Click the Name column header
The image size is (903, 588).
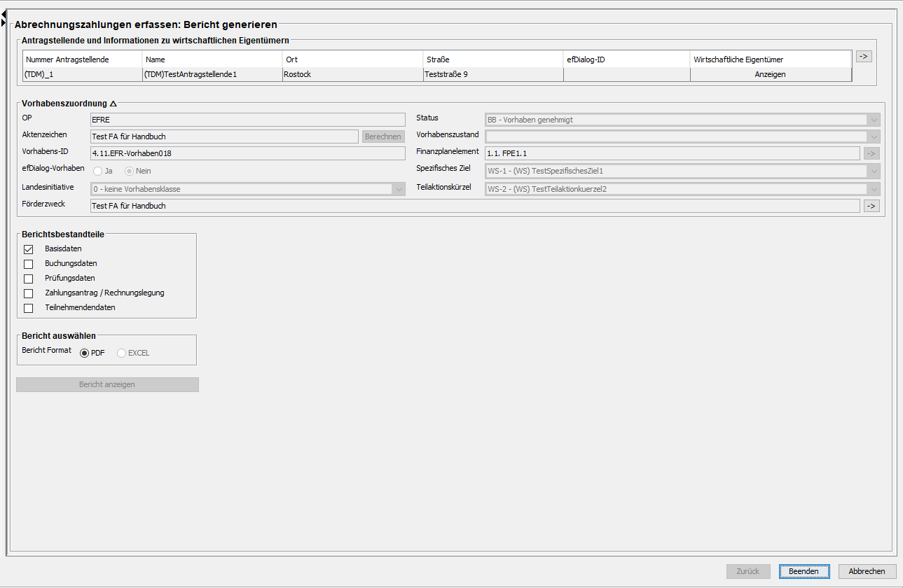point(212,59)
